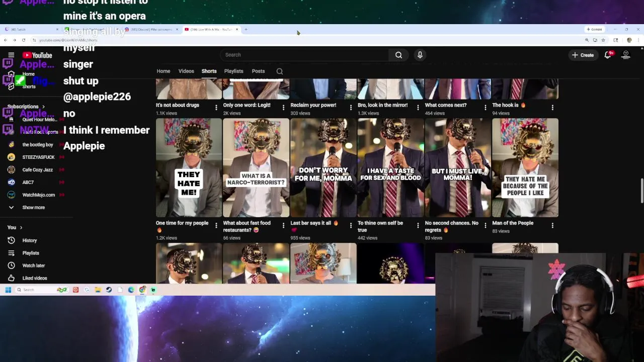Image resolution: width=644 pixels, height=362 pixels.
Task: Play the 'THEY HATE ME!' short thumbnail
Action: tap(189, 168)
